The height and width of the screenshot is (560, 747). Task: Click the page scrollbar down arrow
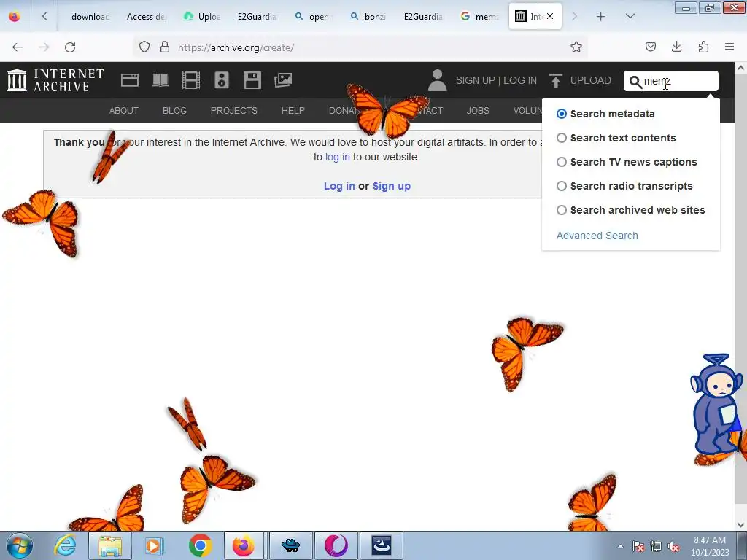[740, 525]
